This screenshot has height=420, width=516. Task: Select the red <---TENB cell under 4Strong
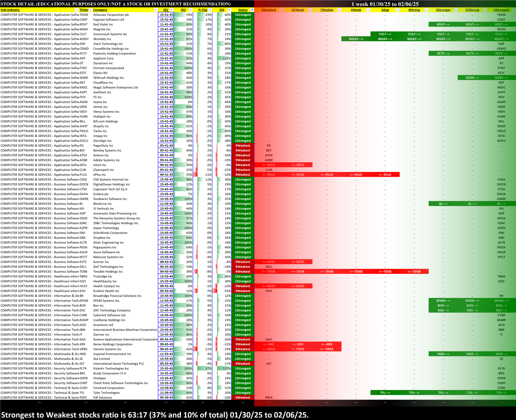click(414, 272)
